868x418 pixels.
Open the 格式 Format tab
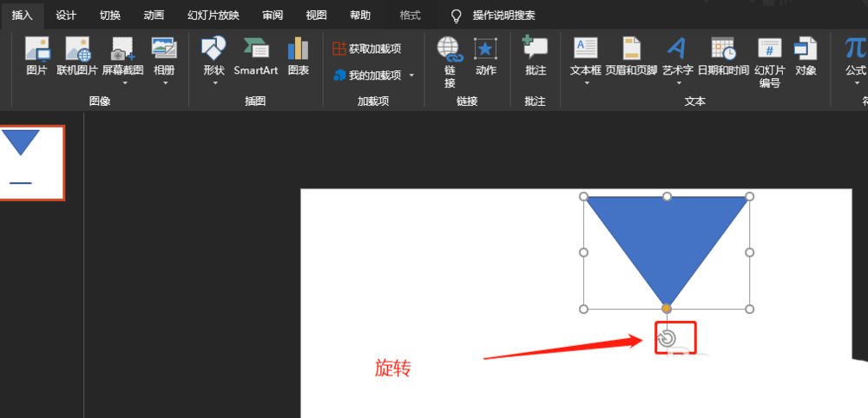click(x=411, y=16)
